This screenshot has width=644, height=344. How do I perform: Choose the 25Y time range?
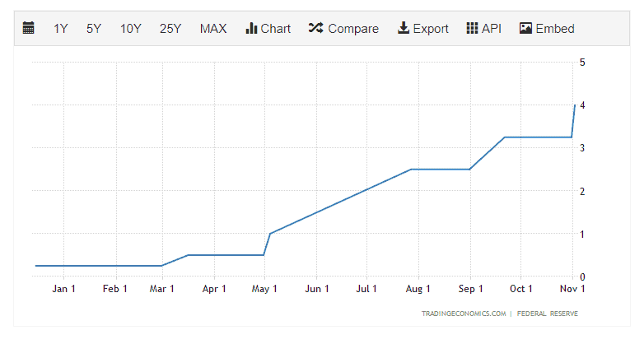170,29
